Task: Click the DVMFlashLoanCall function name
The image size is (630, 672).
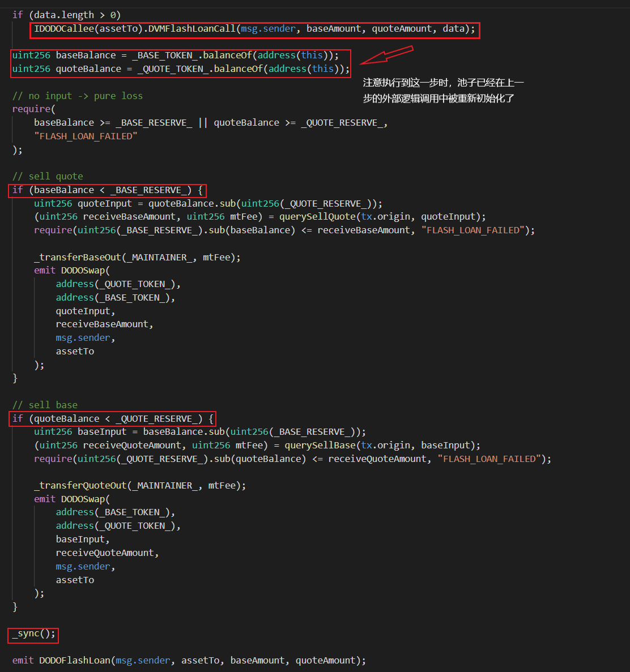Action: [x=192, y=29]
